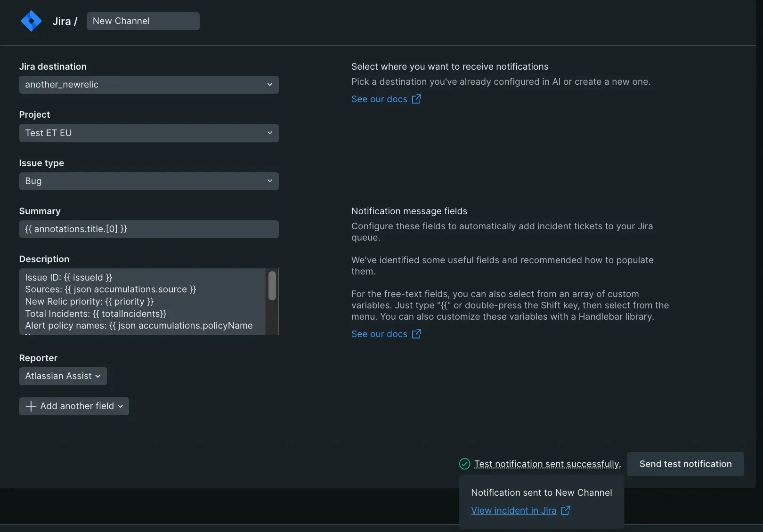
Task: Open the Issue type dropdown set to Bug
Action: point(148,181)
